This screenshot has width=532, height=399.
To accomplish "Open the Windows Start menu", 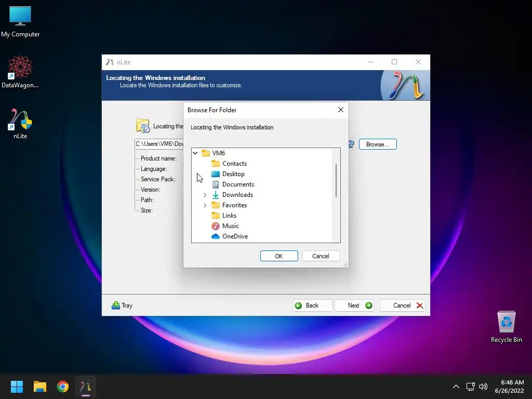I will pos(17,387).
